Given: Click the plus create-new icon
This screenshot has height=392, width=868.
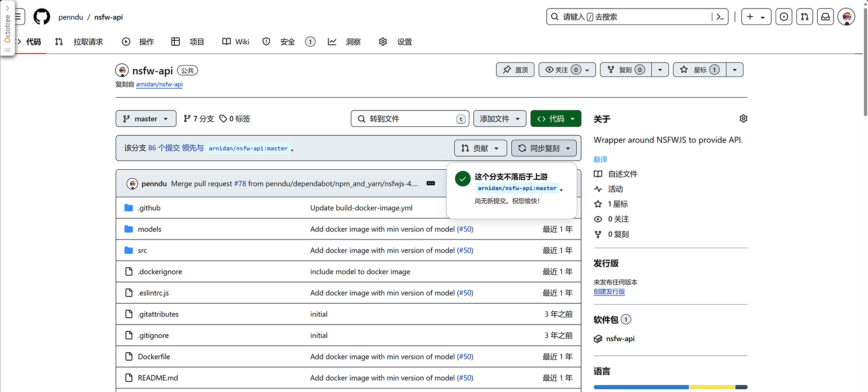Looking at the screenshot, I should click(750, 17).
